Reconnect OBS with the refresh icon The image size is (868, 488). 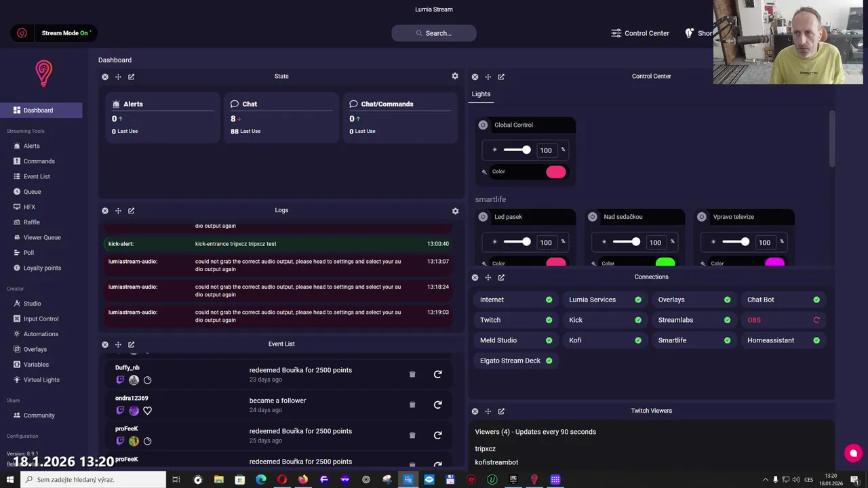[816, 320]
